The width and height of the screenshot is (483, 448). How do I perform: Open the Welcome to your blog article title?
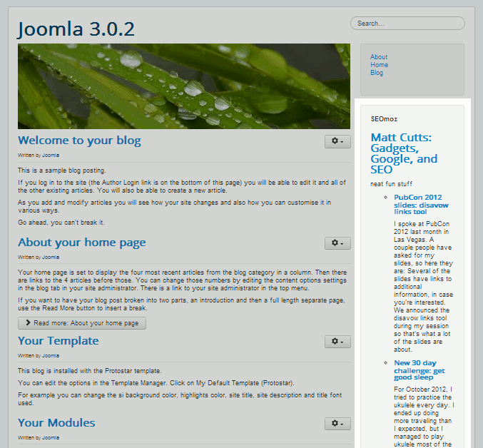click(x=79, y=141)
